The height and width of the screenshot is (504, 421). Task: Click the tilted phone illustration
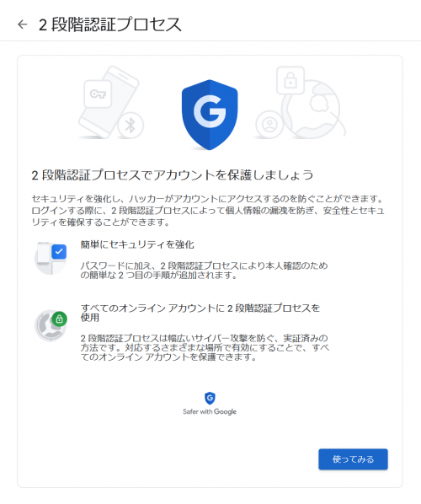[x=109, y=102]
